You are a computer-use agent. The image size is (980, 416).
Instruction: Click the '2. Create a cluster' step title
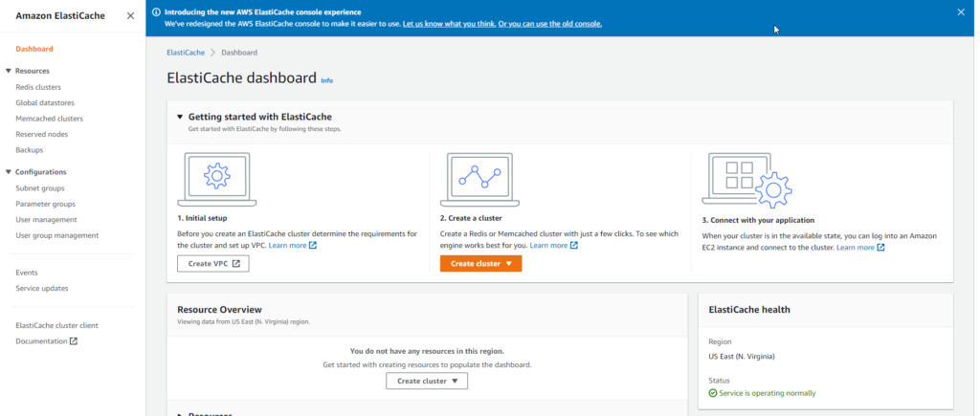point(471,218)
